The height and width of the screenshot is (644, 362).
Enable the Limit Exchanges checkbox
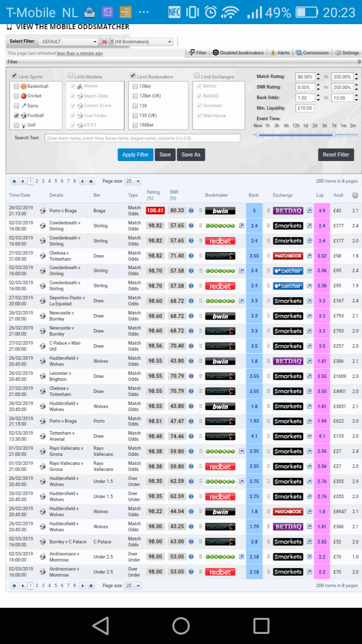197,76
